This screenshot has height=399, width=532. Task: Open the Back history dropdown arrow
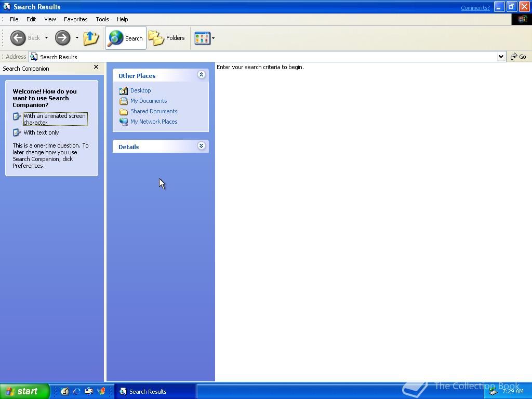[x=46, y=38]
